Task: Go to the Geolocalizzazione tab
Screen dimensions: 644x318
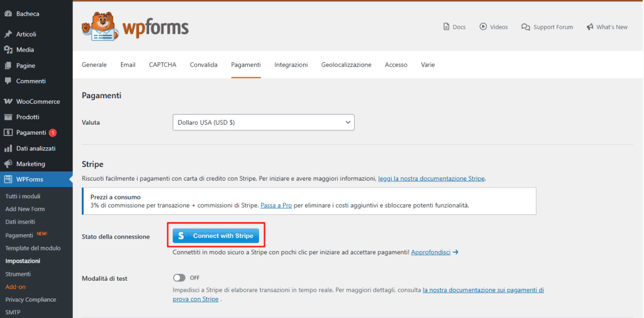Action: click(347, 65)
